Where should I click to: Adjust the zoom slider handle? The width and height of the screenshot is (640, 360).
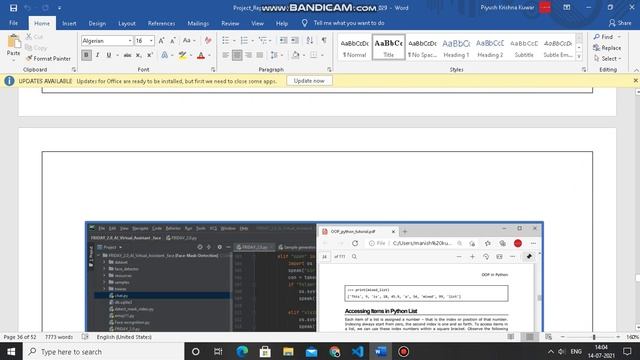[594, 337]
